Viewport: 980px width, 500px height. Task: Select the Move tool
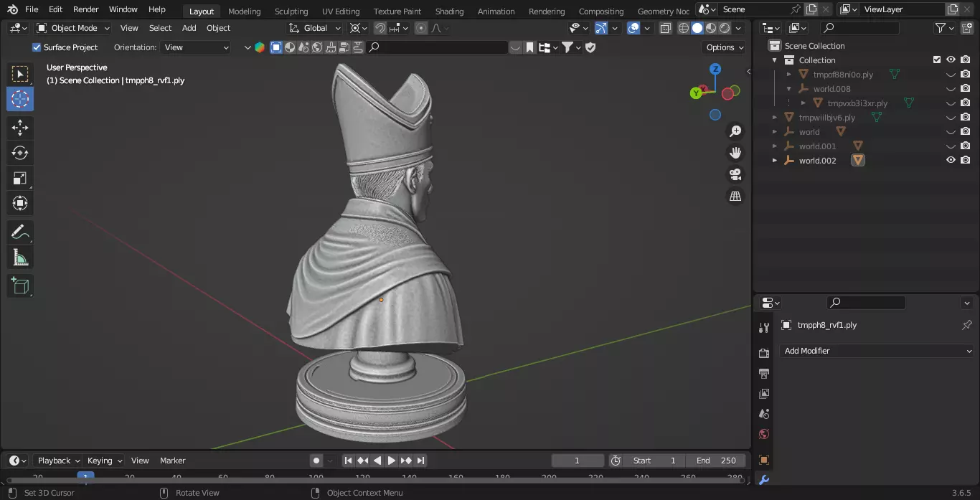(20, 128)
